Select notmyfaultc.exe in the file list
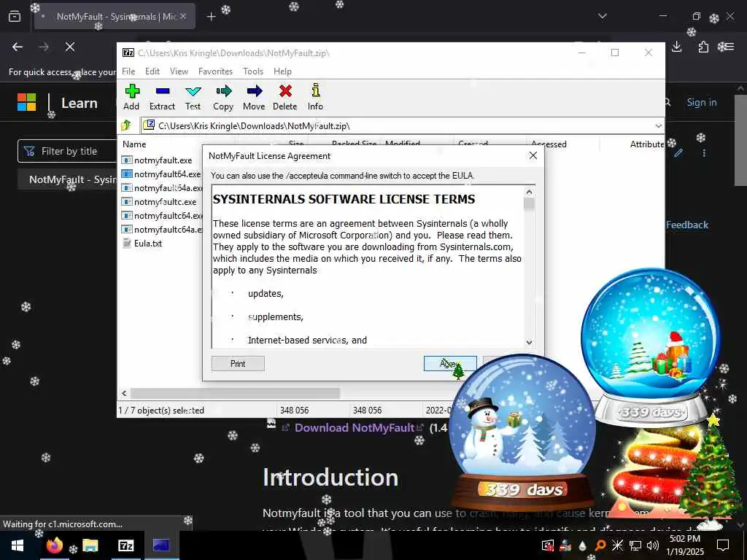 [x=159, y=202]
